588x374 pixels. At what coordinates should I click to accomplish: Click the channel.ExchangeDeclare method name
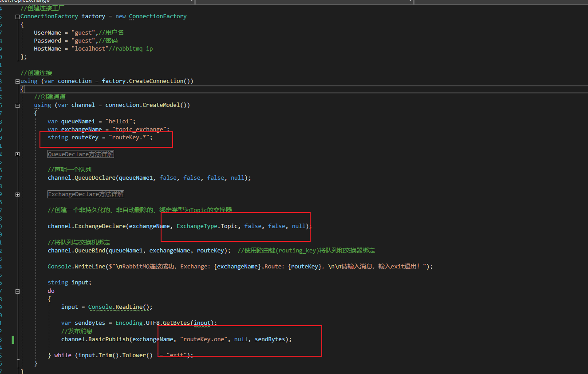pyautogui.click(x=100, y=226)
